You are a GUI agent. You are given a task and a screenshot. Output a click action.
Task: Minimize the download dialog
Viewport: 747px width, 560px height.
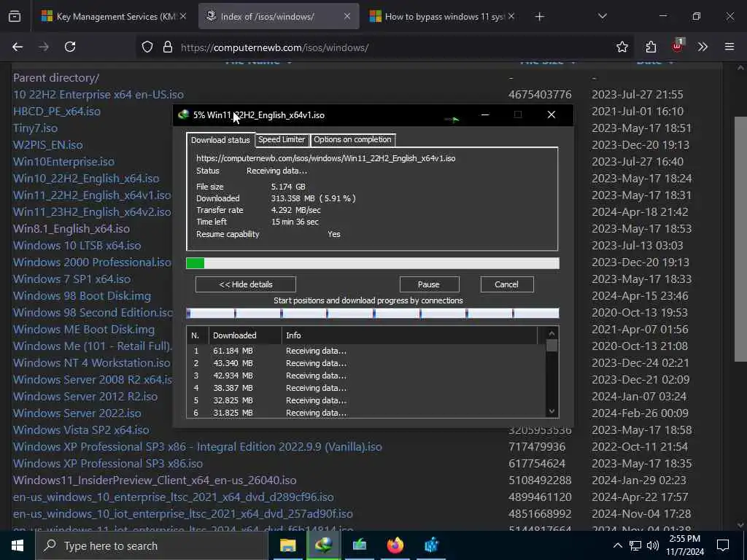485,114
